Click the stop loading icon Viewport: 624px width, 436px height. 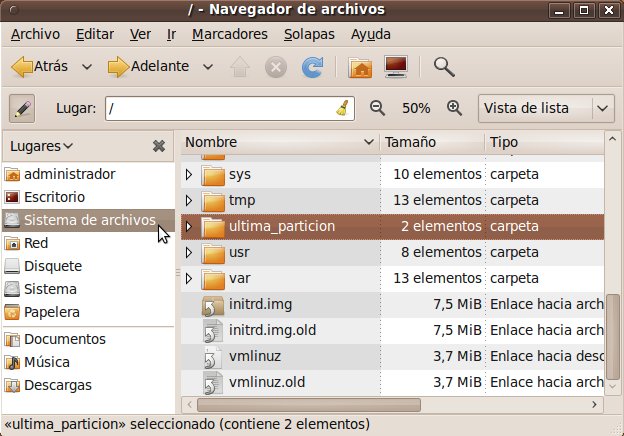click(x=276, y=66)
